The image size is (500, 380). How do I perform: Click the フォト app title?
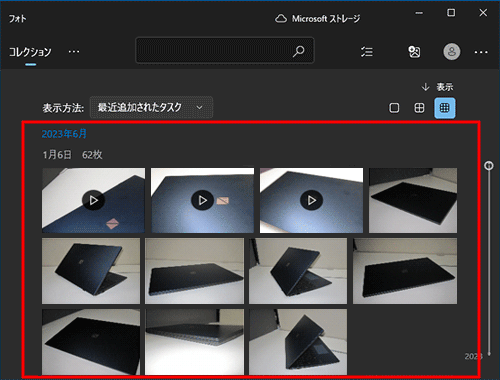click(x=17, y=19)
